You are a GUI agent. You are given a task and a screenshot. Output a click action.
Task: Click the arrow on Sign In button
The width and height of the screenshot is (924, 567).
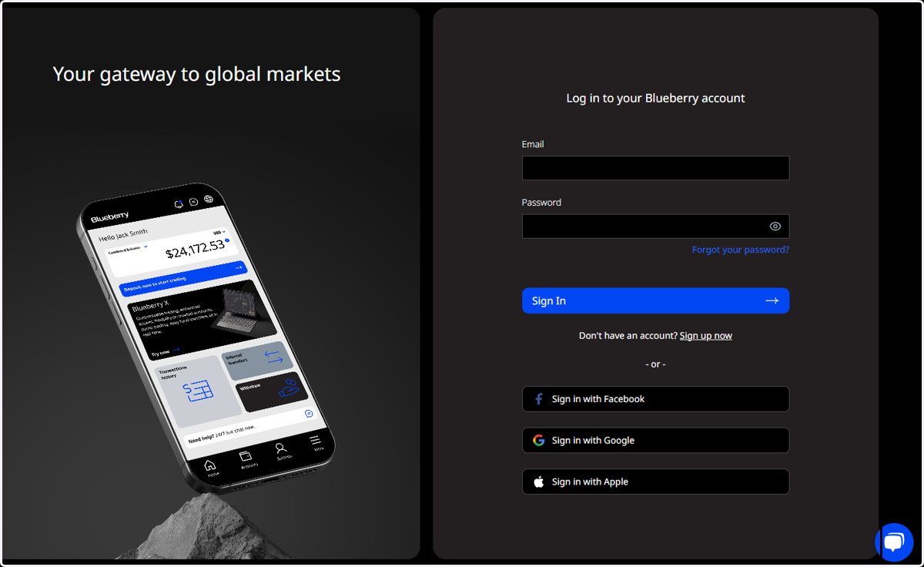point(772,300)
